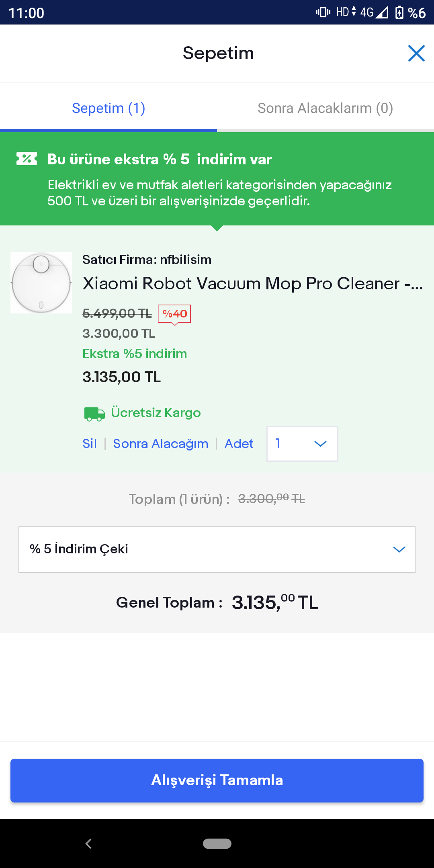Tap the Alışverişi Tamamla button
The image size is (434, 868).
(x=217, y=780)
